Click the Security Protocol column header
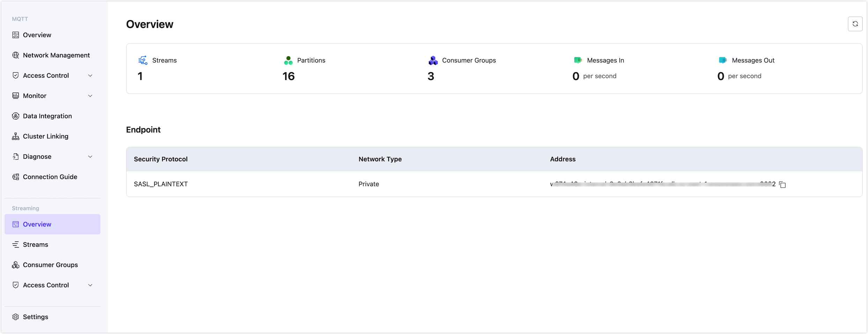Image resolution: width=868 pixels, height=334 pixels. click(x=161, y=159)
